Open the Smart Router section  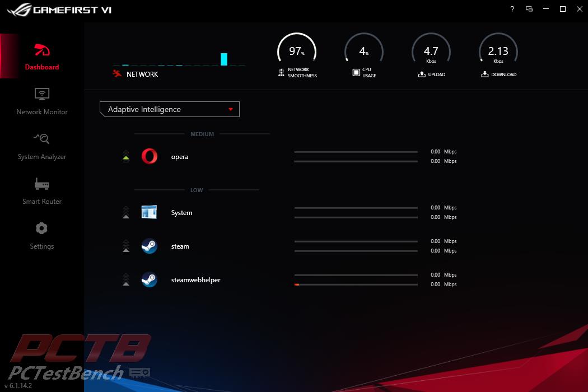coord(41,190)
